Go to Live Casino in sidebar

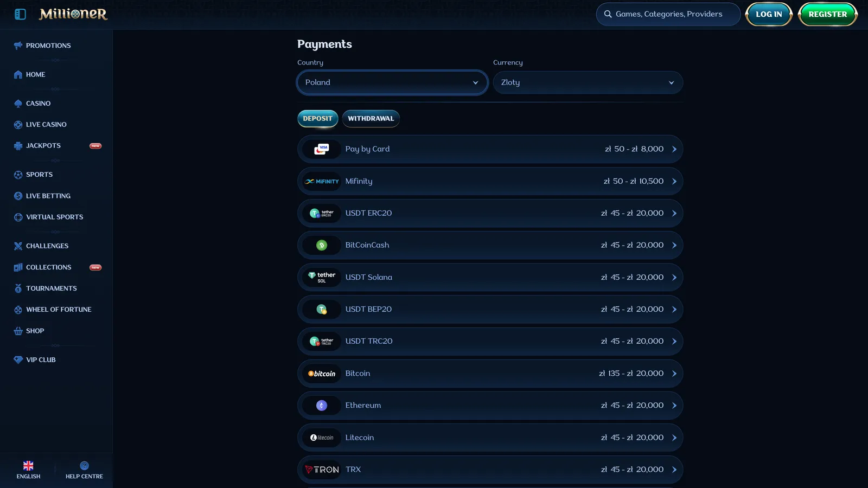pos(46,125)
